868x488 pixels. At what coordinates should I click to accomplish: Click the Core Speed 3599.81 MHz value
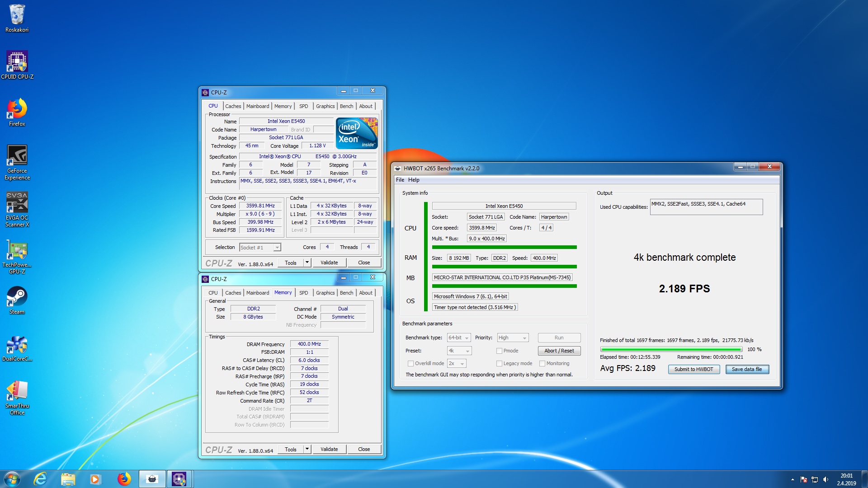tap(260, 206)
